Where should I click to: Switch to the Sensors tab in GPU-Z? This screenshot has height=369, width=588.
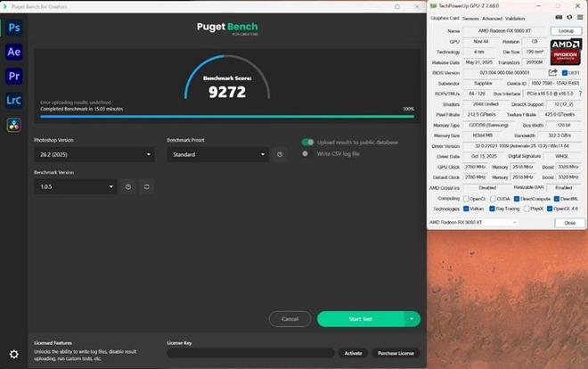(470, 18)
